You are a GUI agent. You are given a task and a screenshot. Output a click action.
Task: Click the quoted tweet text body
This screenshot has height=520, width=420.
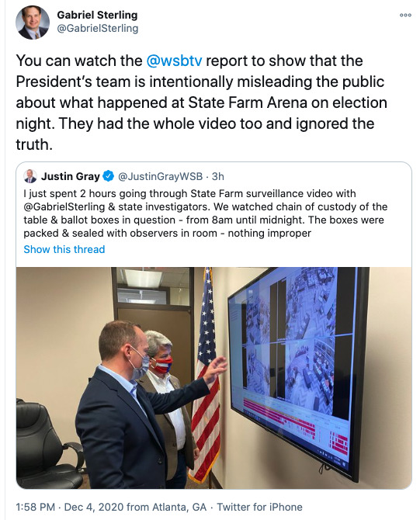206,213
